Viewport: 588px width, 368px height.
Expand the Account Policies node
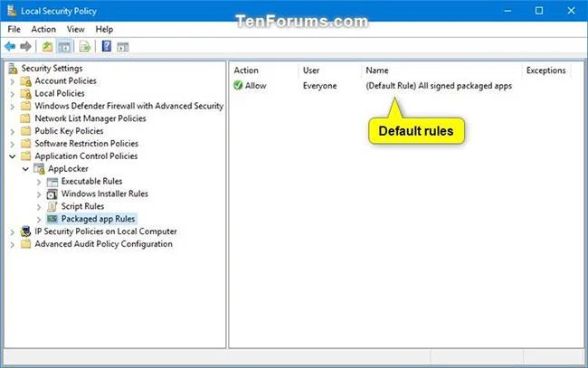[x=13, y=81]
